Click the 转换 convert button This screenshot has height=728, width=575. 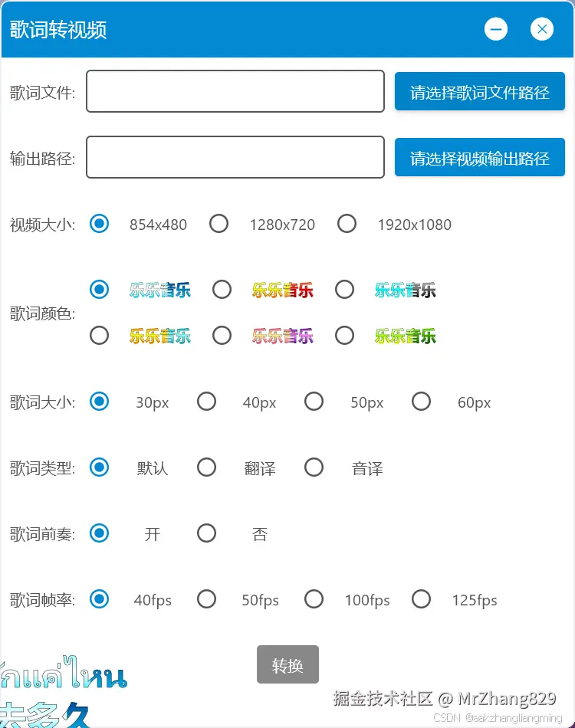[x=287, y=664]
